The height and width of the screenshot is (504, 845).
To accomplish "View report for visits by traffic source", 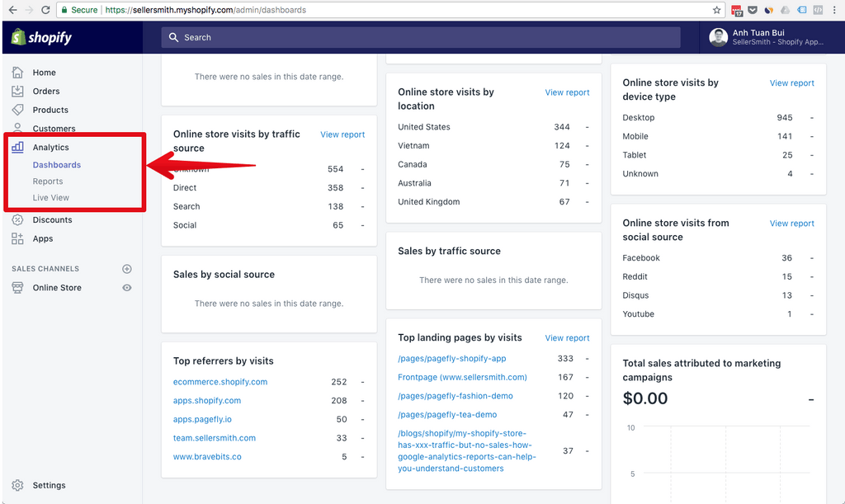I will pos(342,134).
